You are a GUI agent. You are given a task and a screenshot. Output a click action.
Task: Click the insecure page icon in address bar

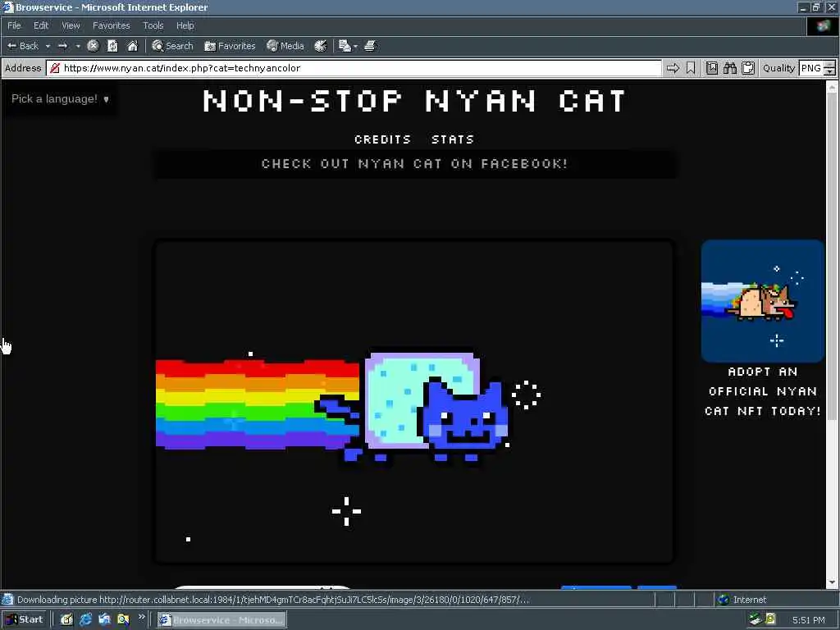tap(54, 68)
